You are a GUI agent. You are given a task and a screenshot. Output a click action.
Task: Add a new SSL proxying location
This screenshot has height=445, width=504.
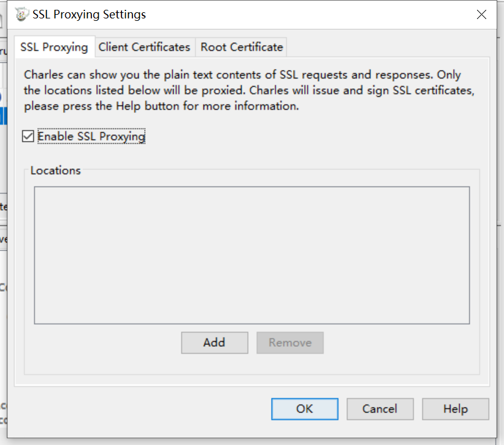click(215, 342)
